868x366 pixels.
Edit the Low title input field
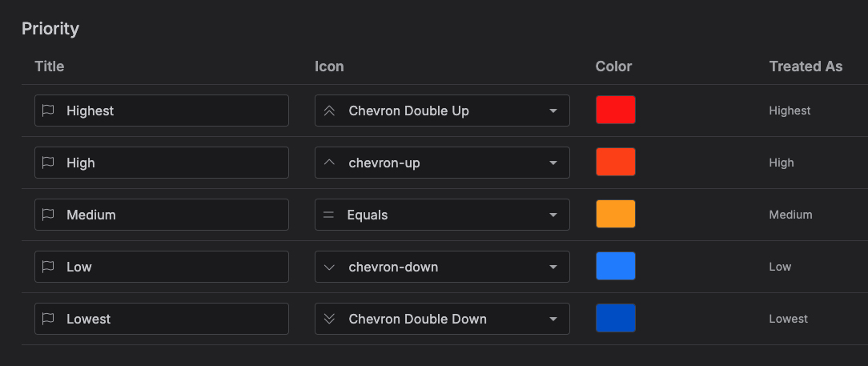162,267
